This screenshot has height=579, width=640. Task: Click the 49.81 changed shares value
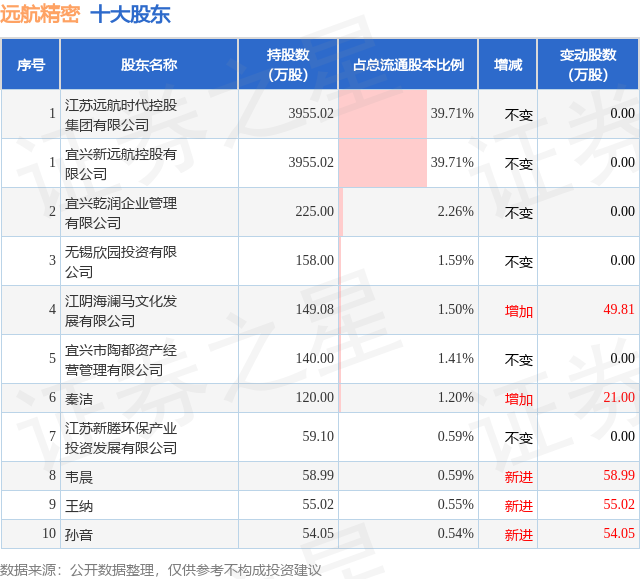pyautogui.click(x=619, y=309)
